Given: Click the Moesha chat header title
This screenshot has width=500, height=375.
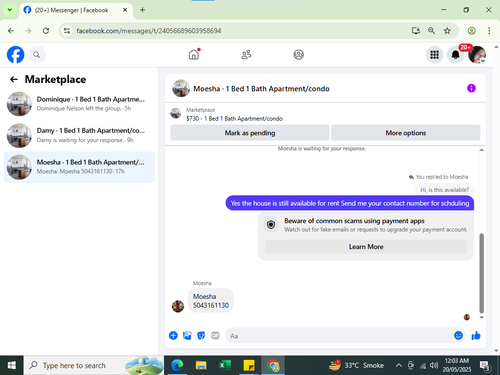Looking at the screenshot, I should pyautogui.click(x=261, y=89).
